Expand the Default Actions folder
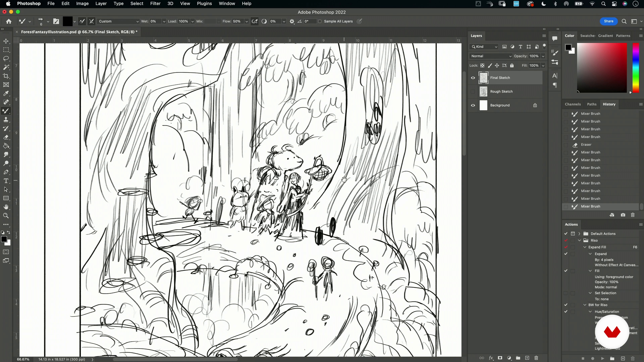 pos(579,234)
